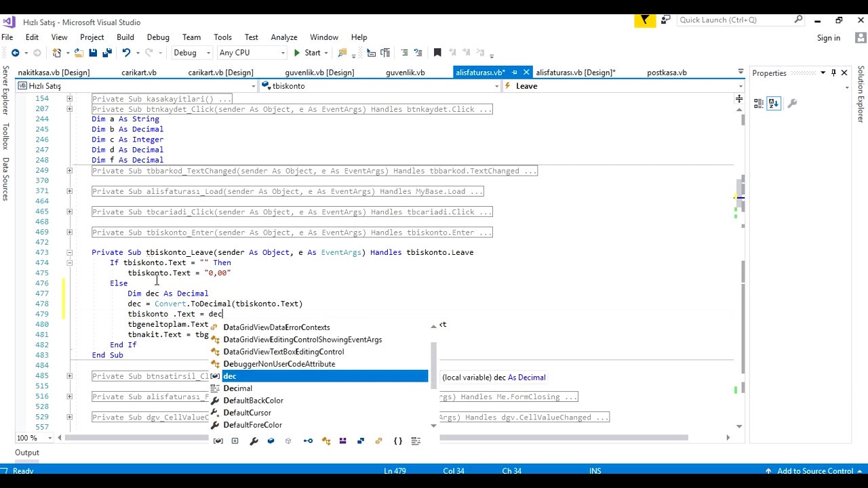Click the editor horizontal scrollbar thumb
The width and height of the screenshot is (868, 488).
click(377, 438)
